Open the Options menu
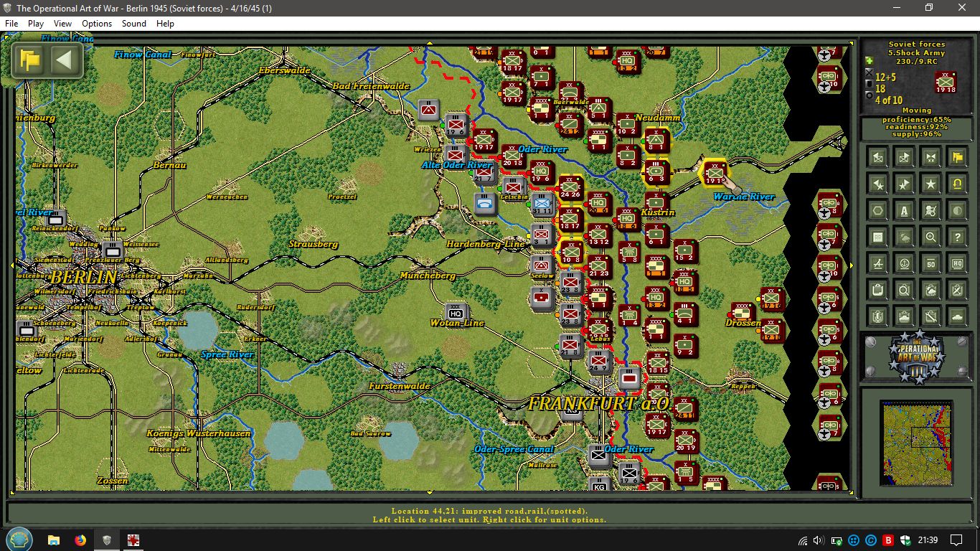 (x=97, y=23)
